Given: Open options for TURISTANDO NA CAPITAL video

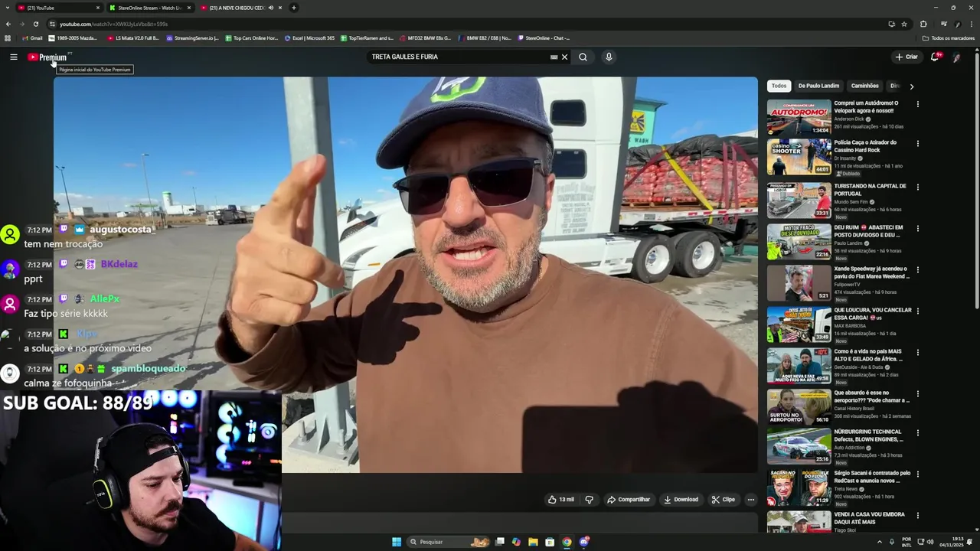Looking at the screenshot, I should (x=918, y=187).
